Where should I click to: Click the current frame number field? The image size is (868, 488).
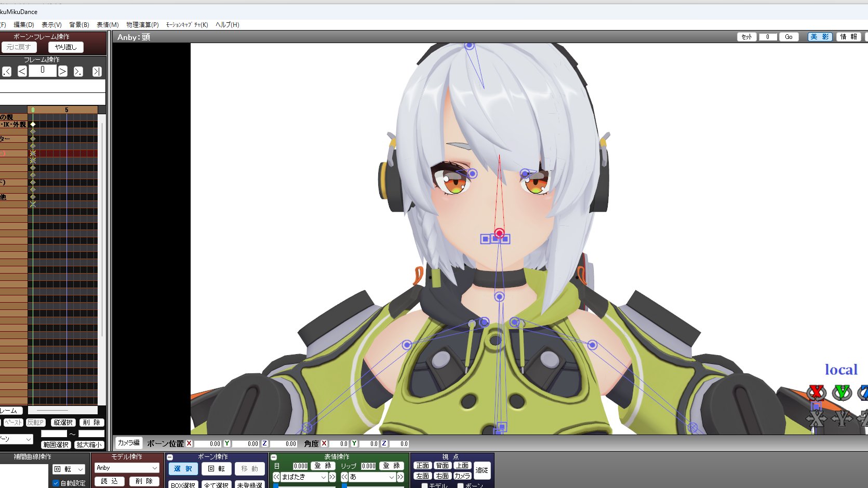coord(43,70)
